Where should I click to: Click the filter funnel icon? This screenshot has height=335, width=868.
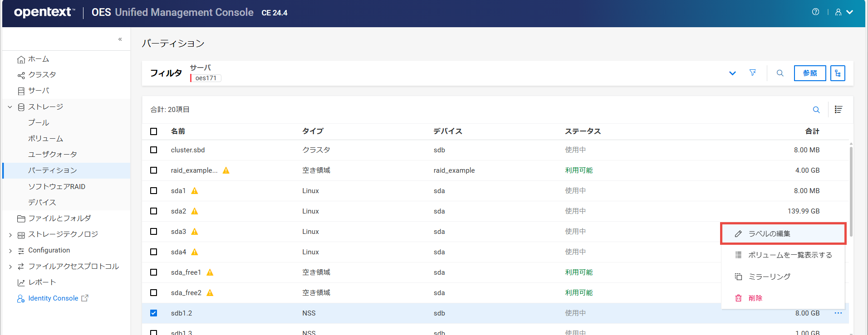click(x=752, y=73)
